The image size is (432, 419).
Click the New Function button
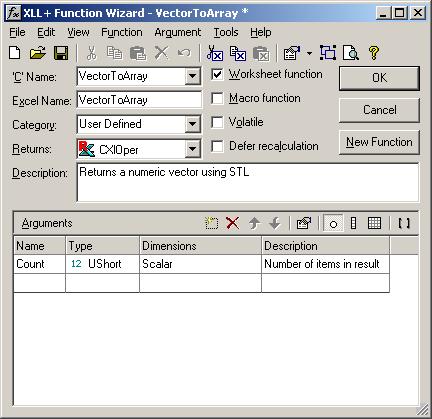379,142
